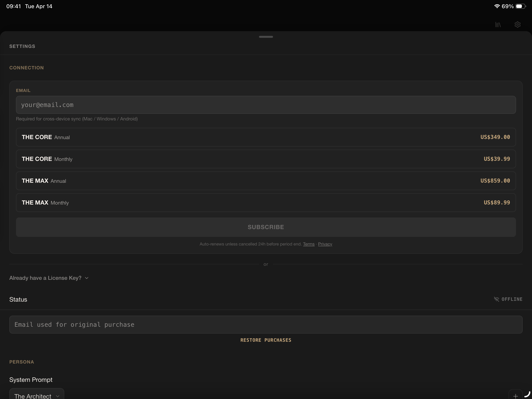The image size is (532, 399).
Task: Click RESTORE PURCHASES
Action: click(266, 340)
